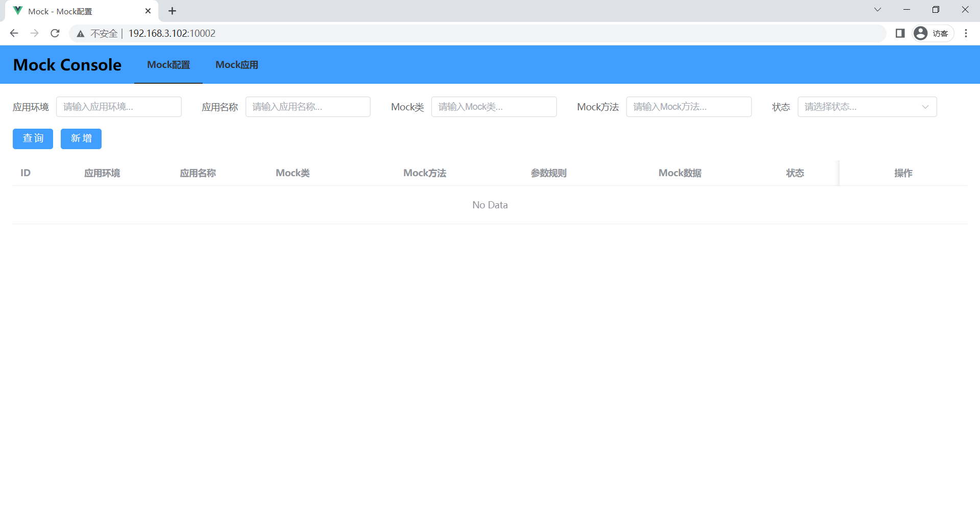Focus the Mock类 input field

click(494, 107)
